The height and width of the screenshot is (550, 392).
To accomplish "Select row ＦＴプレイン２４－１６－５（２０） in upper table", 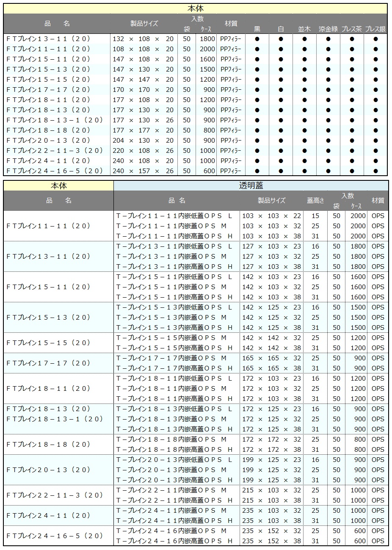I will point(196,171).
